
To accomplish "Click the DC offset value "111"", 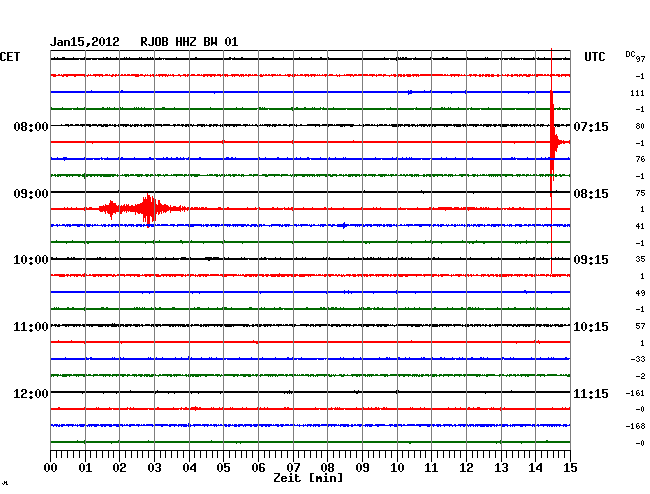I will click(x=637, y=93).
